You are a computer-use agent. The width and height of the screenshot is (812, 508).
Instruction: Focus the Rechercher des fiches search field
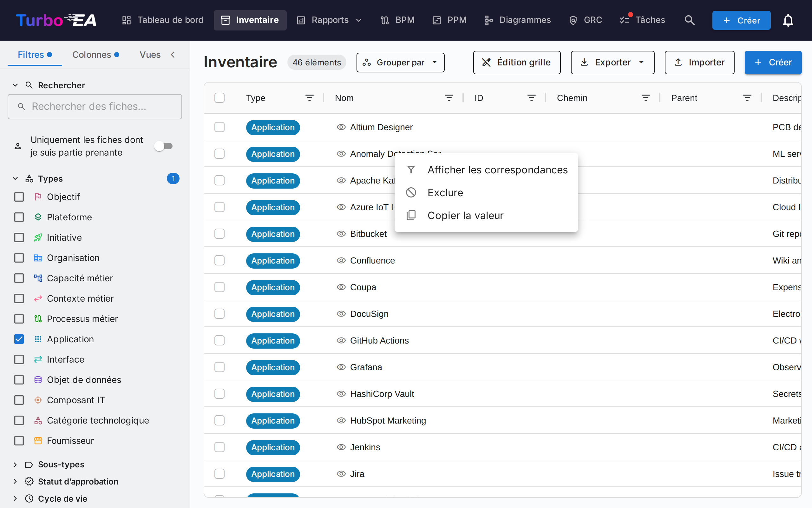95,106
